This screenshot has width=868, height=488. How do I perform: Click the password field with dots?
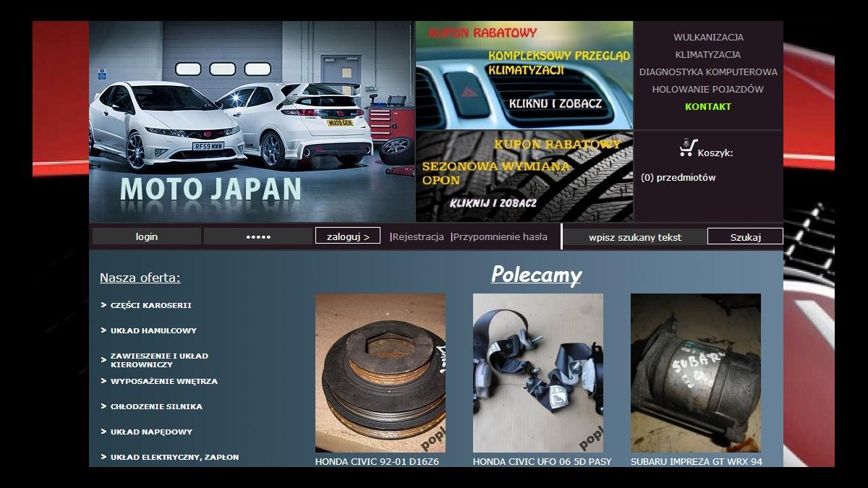[258, 236]
